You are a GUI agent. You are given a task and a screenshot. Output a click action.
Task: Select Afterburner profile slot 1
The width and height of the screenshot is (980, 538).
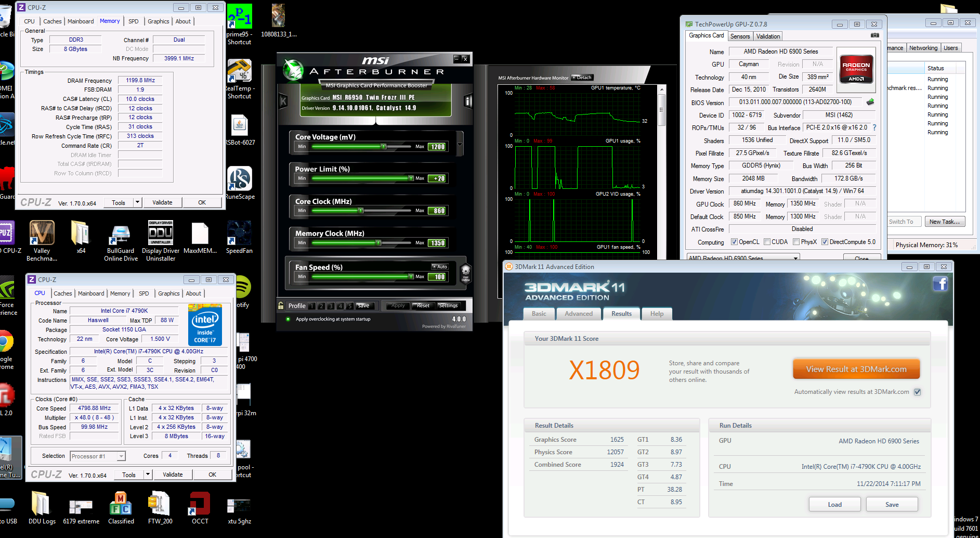312,306
